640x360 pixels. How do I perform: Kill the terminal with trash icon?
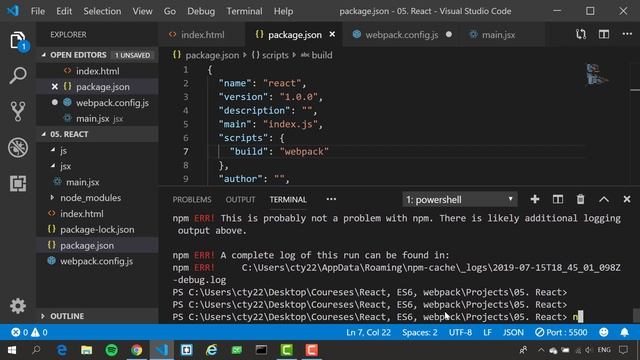pyautogui.click(x=580, y=199)
